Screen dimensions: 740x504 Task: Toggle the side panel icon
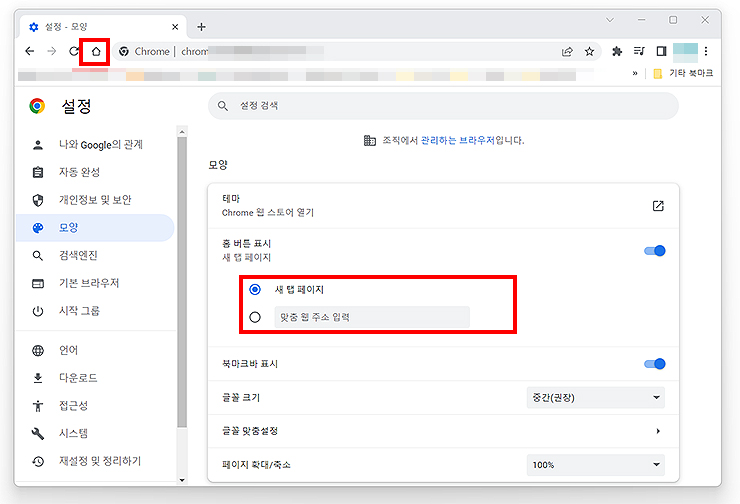(661, 51)
